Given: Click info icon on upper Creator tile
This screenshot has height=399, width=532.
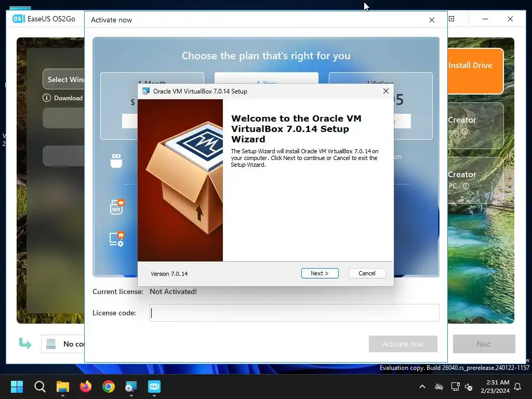Looking at the screenshot, I should point(465,131).
